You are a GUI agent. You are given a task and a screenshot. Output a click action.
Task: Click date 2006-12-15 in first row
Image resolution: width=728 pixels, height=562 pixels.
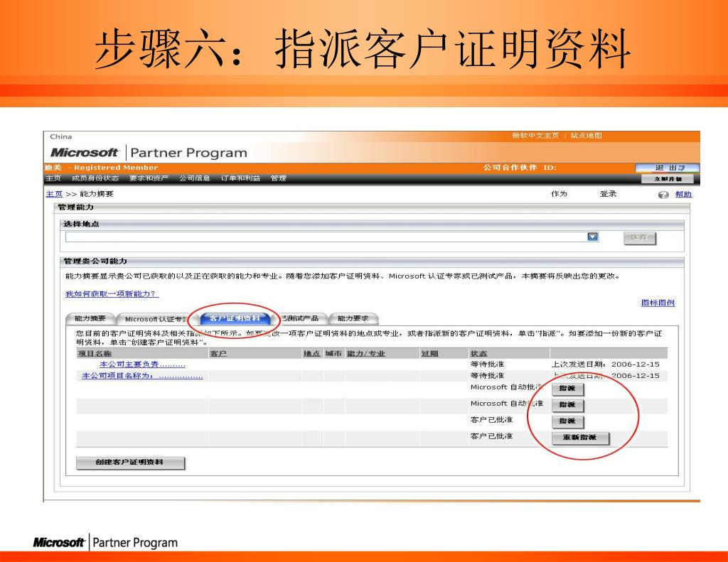tap(635, 364)
